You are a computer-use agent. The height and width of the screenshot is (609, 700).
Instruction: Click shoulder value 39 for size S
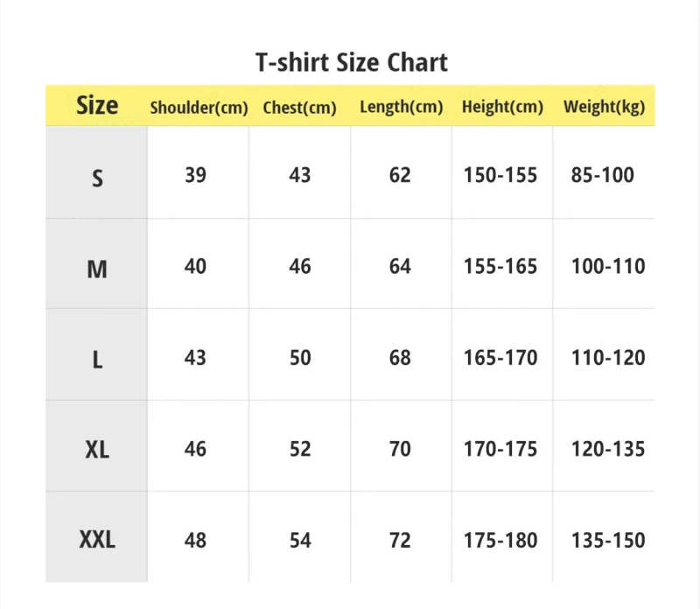point(196,175)
